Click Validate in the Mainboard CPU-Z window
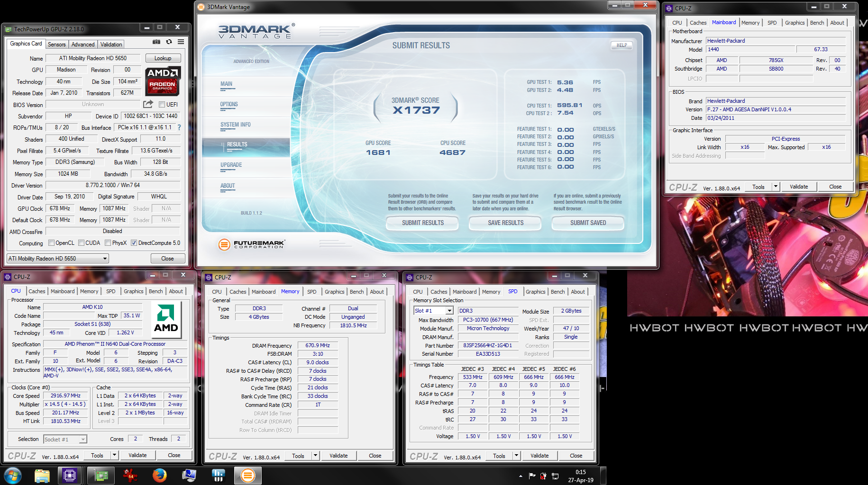 pyautogui.click(x=799, y=187)
